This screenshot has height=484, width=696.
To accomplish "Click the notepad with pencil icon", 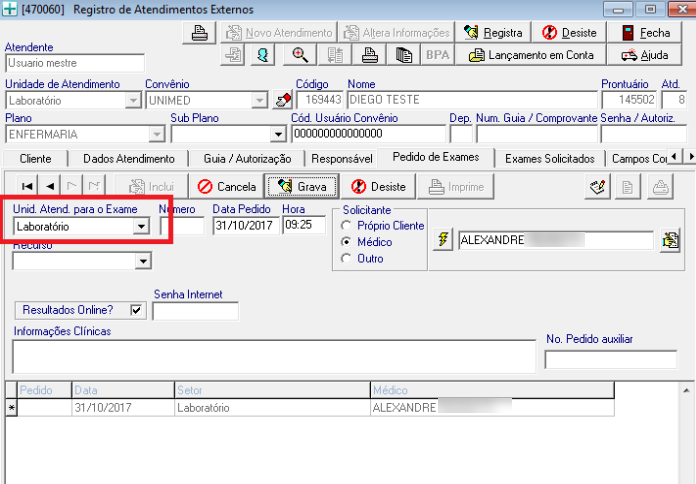I will 597,187.
